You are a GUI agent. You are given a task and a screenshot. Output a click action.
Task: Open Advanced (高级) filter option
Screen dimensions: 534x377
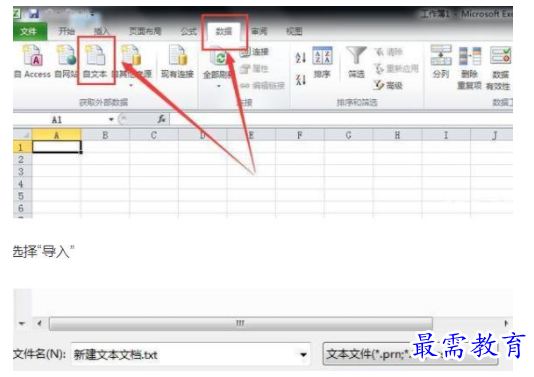(388, 85)
